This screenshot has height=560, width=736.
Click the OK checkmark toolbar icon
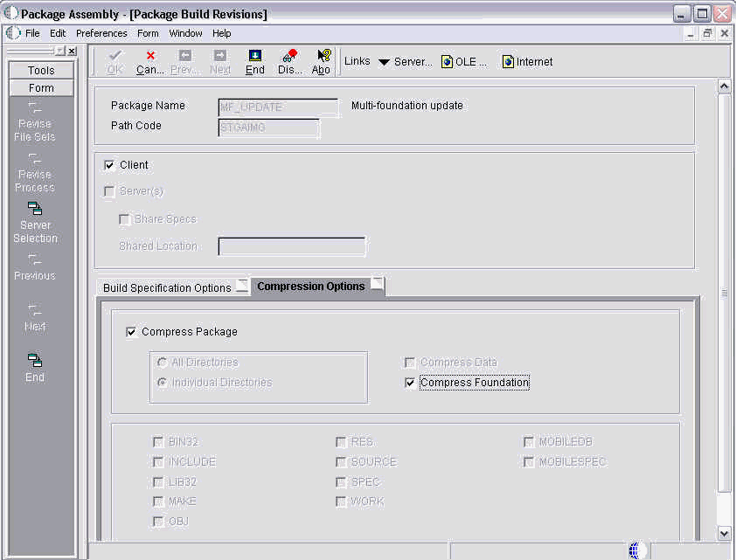(115, 56)
